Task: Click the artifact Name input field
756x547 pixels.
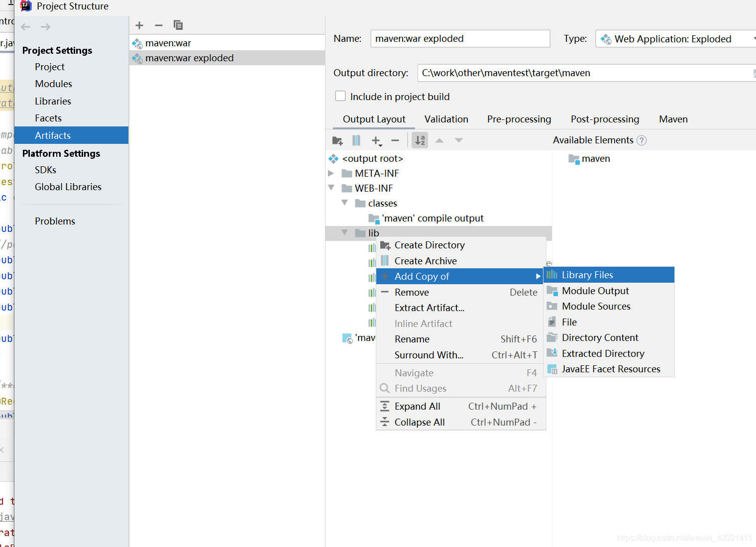Action: pyautogui.click(x=460, y=39)
